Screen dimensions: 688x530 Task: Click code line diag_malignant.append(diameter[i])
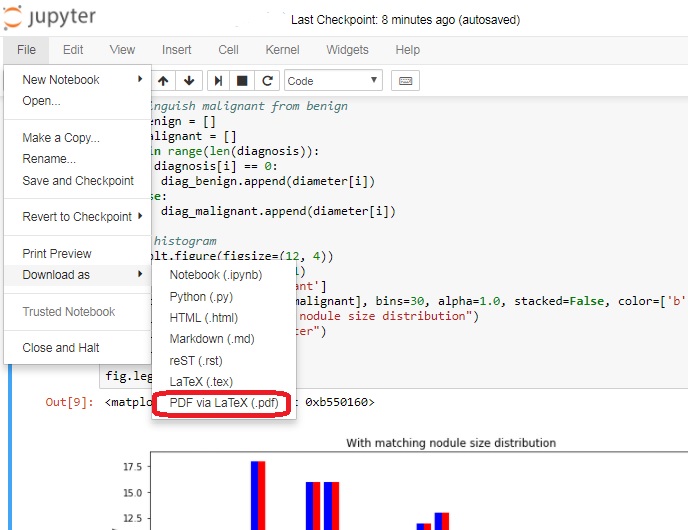point(278,211)
